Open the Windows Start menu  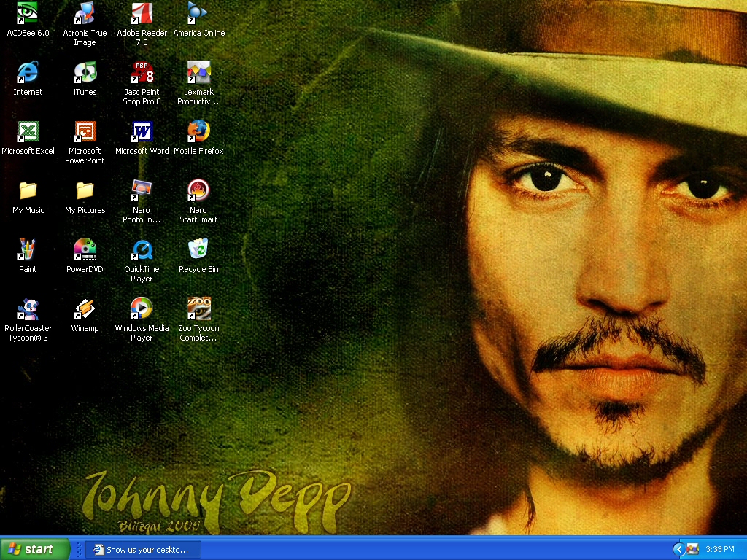pos(35,549)
